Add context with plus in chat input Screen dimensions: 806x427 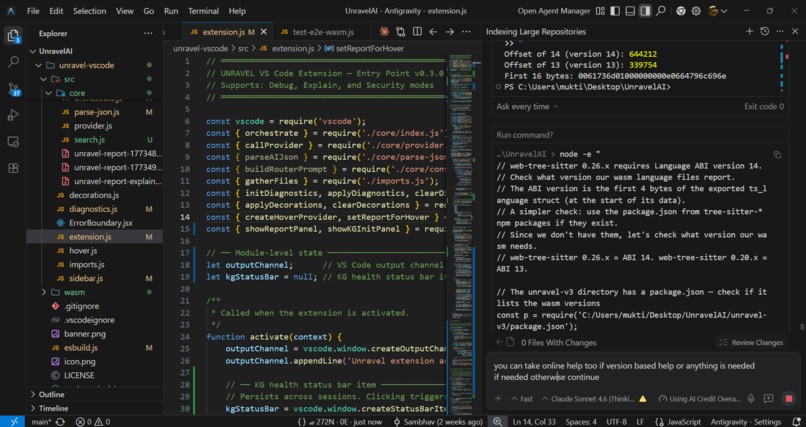click(498, 399)
